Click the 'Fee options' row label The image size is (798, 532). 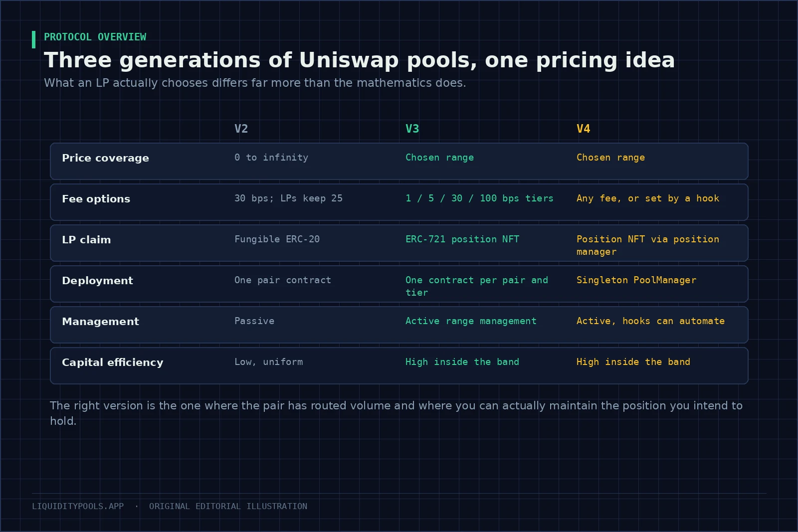(x=96, y=199)
